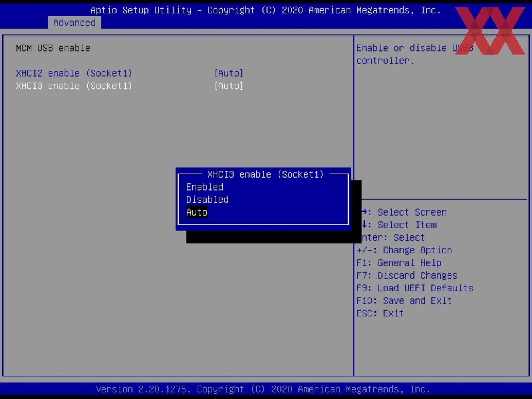Viewport: 532px width, 399px height.
Task: Click the Select Item key hint
Action: tap(399, 225)
